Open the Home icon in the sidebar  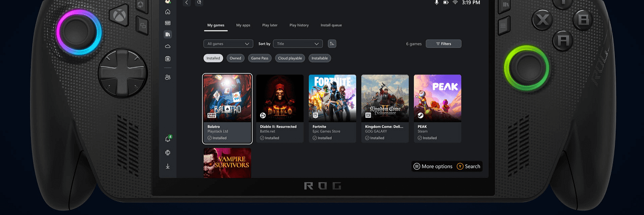(x=168, y=12)
